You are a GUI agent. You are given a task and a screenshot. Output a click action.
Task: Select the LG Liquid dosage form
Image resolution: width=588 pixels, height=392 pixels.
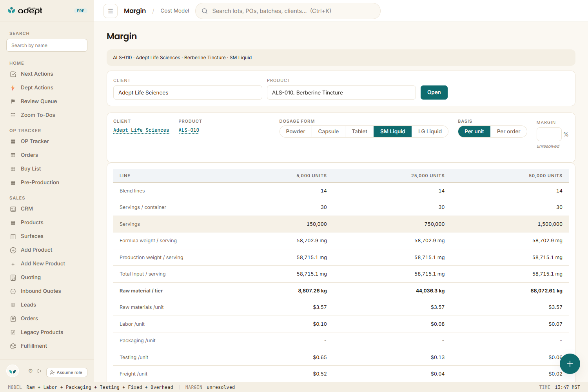click(x=430, y=131)
